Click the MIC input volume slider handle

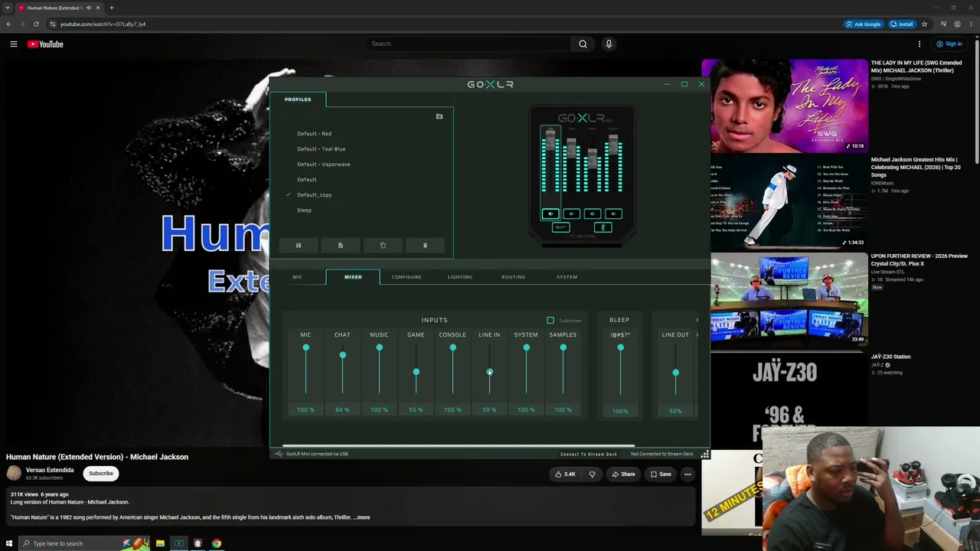pos(305,348)
